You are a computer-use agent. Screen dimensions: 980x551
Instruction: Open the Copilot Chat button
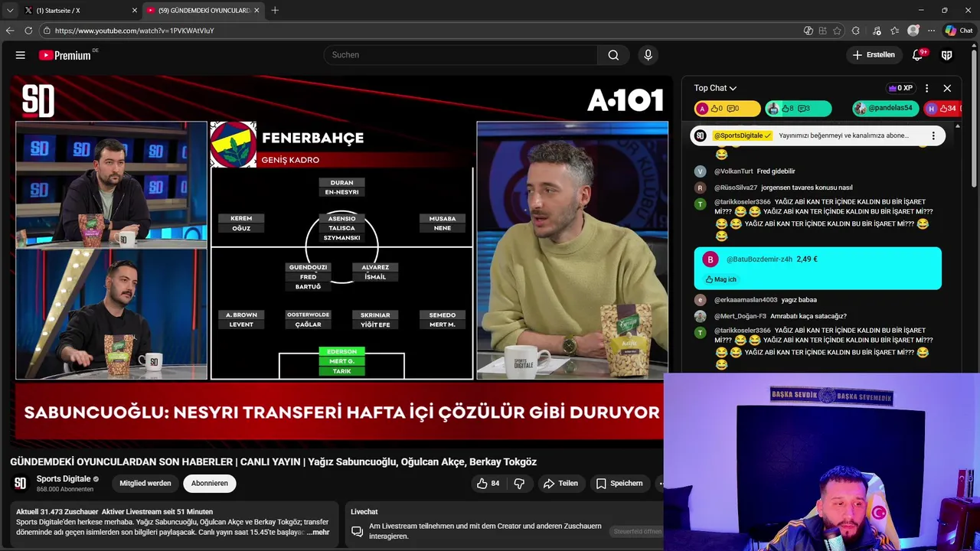click(959, 31)
